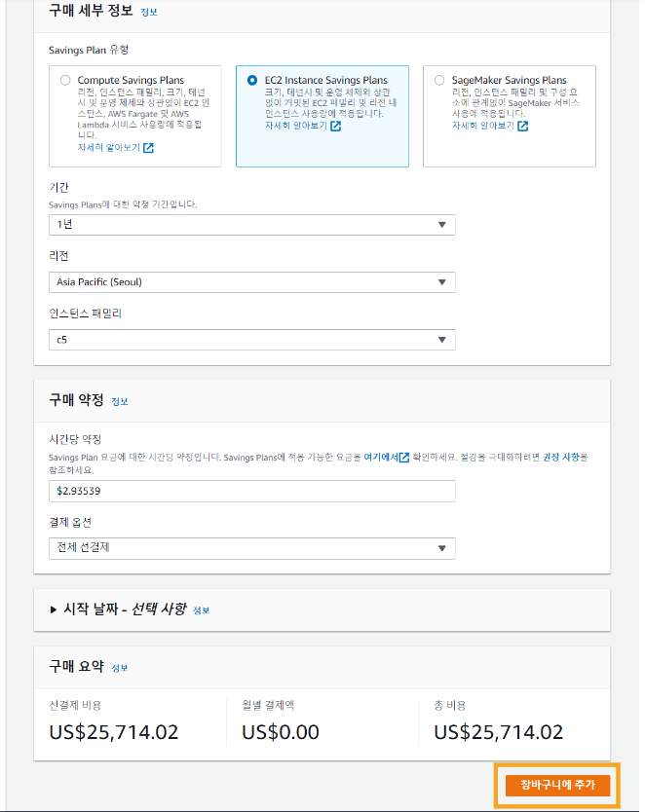
Task: Click the Savings Plan 유형 label
Action: click(x=89, y=51)
